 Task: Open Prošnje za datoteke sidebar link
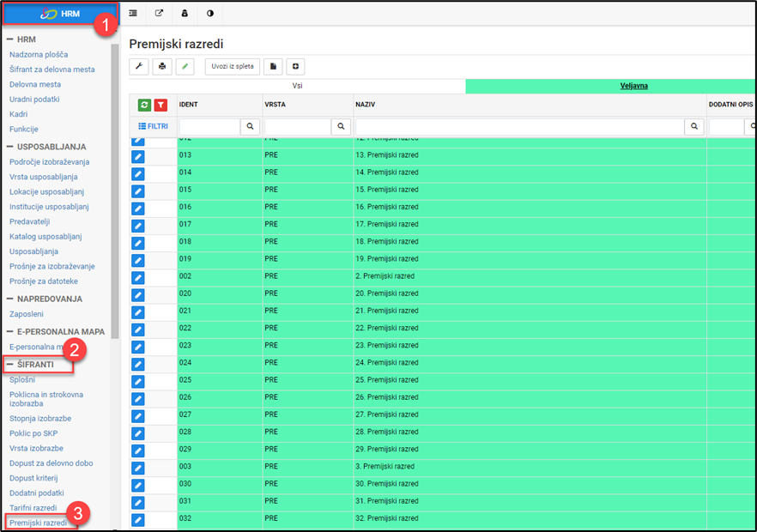click(x=44, y=281)
